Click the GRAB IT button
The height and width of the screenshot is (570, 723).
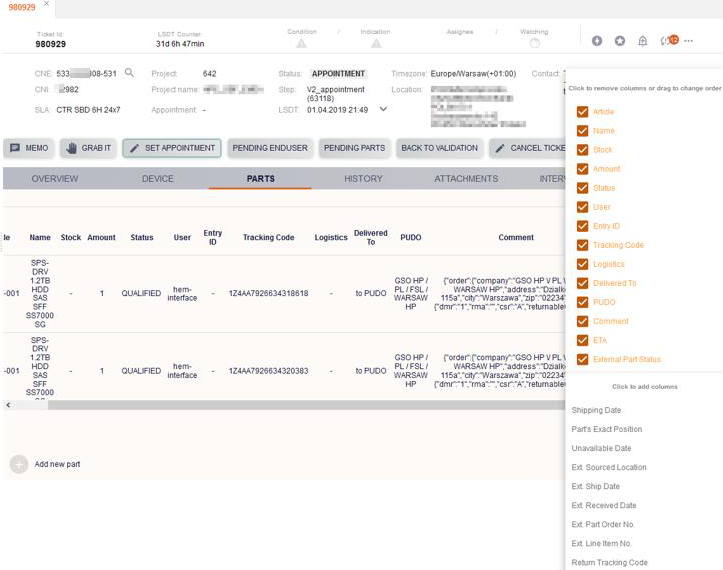[88, 148]
